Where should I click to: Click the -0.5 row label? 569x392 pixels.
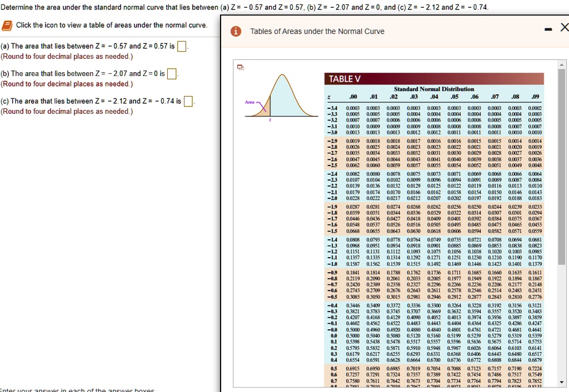(x=332, y=296)
